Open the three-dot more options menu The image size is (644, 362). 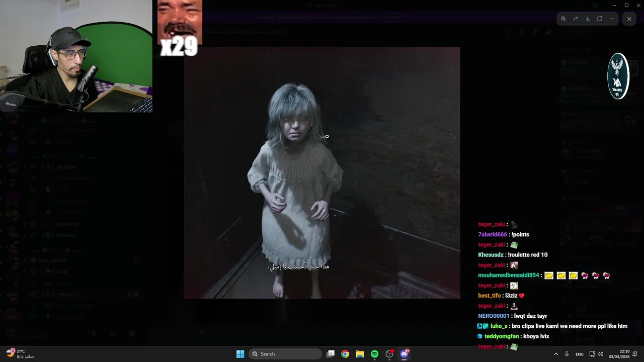point(612,19)
